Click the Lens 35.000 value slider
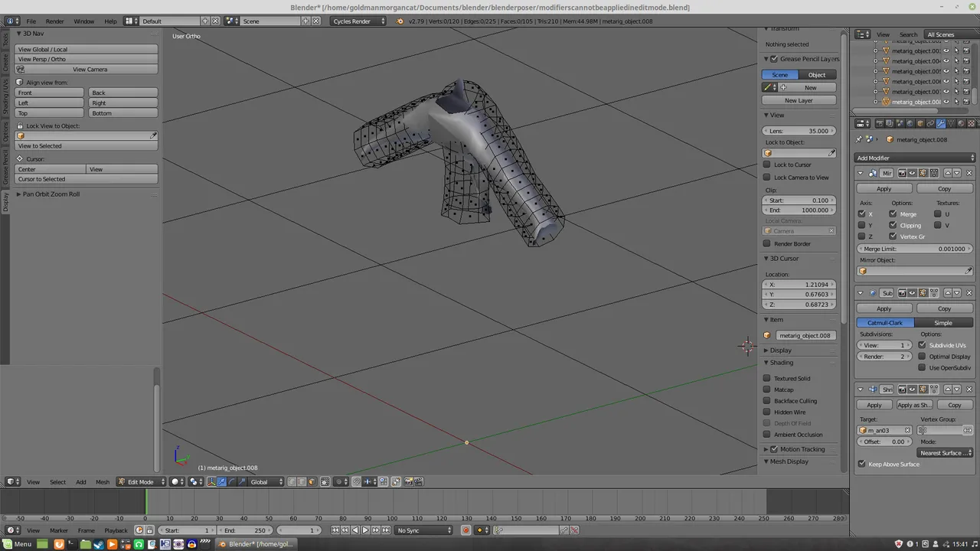 click(799, 131)
